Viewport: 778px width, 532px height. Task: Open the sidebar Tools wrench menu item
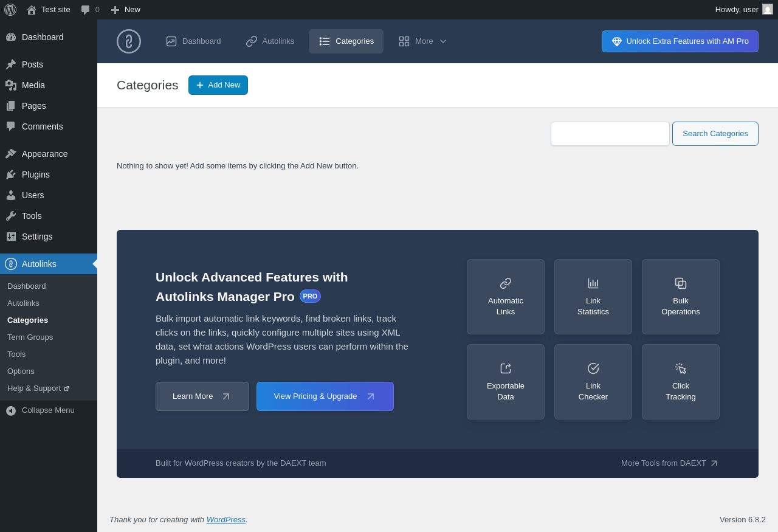coord(49,216)
